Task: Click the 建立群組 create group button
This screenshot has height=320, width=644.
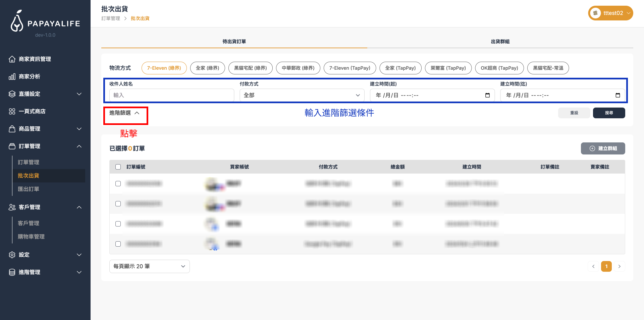Action: pos(603,148)
